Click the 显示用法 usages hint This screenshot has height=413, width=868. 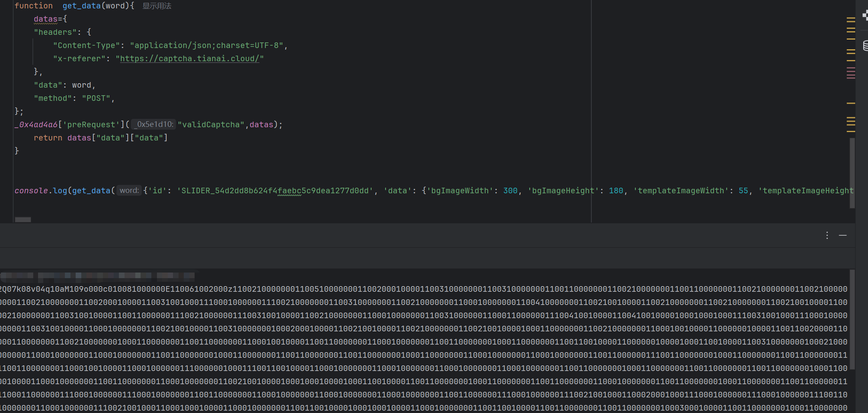[x=157, y=6]
